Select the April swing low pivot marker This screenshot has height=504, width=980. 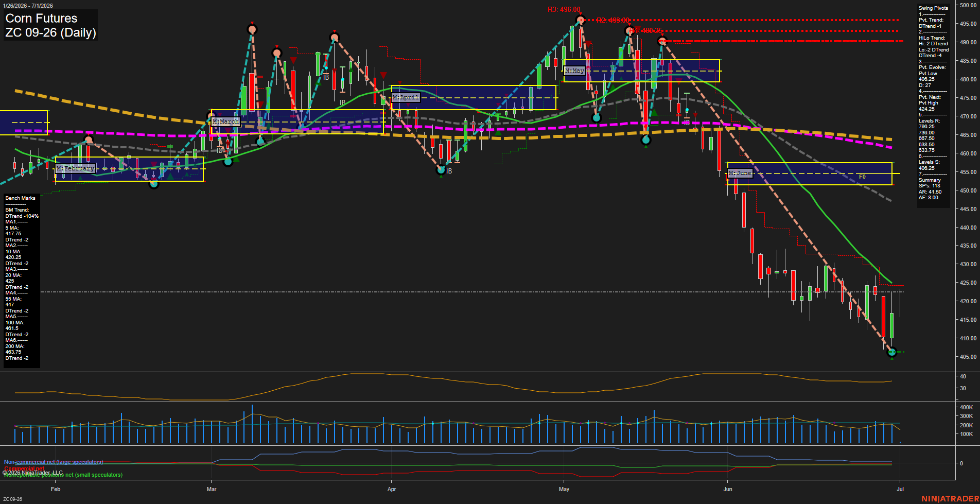pos(441,169)
